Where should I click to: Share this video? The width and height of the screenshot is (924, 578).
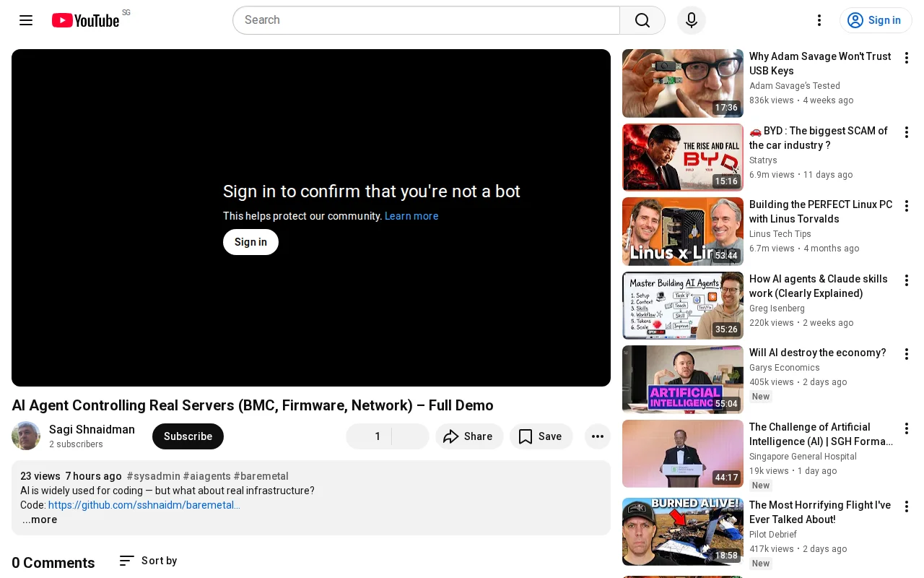click(469, 436)
